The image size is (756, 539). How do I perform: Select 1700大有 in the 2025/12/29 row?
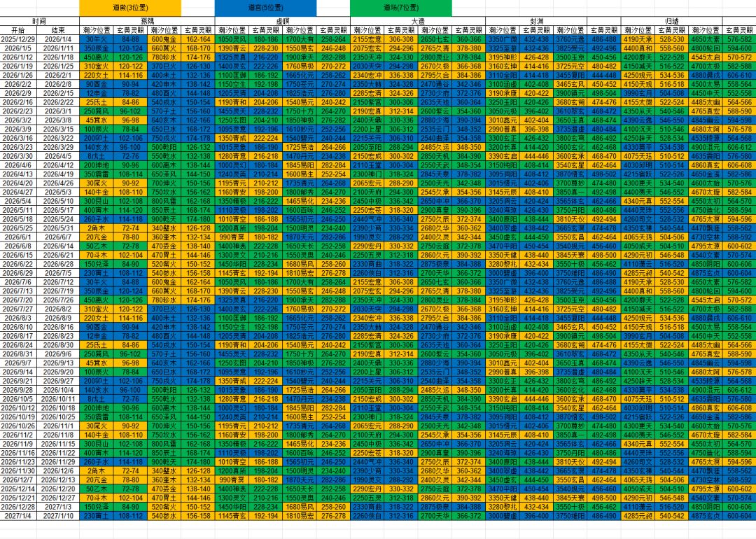coord(300,39)
